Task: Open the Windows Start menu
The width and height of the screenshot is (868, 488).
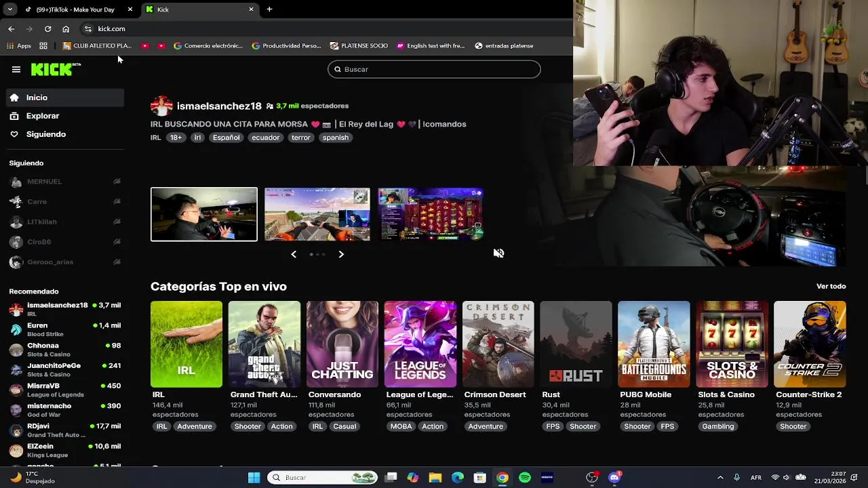Action: [254, 478]
